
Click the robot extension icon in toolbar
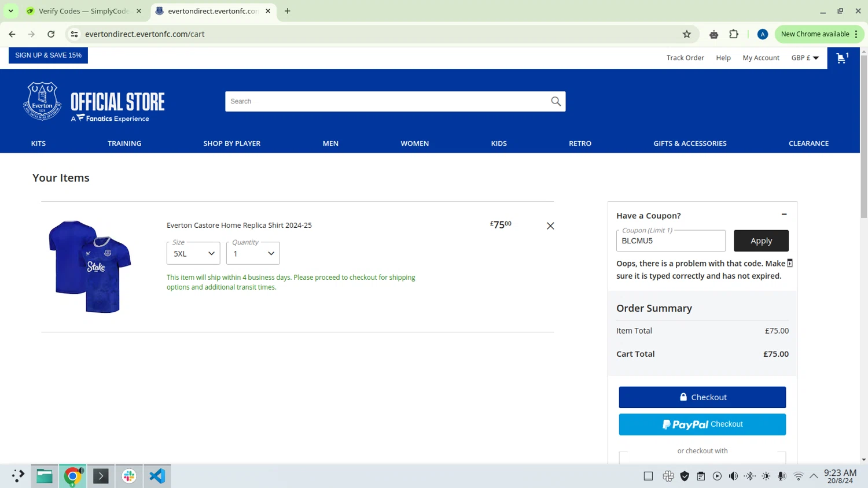point(713,34)
